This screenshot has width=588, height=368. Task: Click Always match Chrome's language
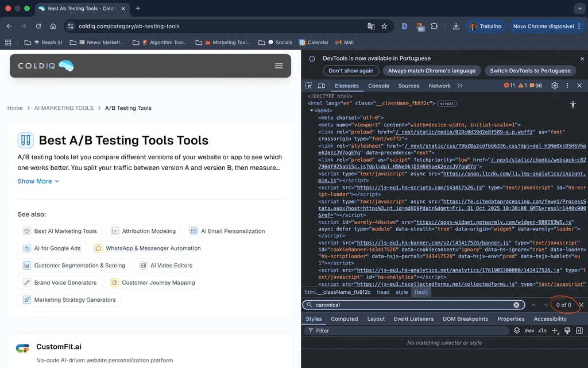coord(432,71)
